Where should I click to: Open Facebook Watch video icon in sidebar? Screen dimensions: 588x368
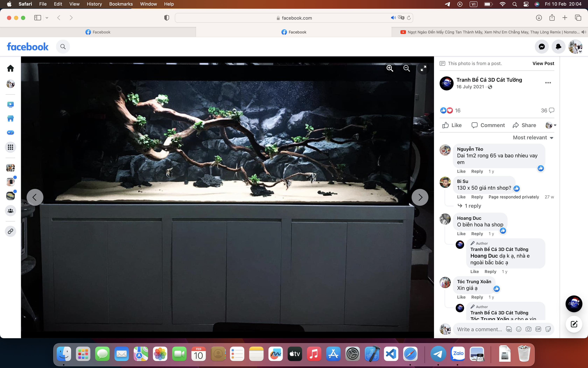[x=10, y=104]
